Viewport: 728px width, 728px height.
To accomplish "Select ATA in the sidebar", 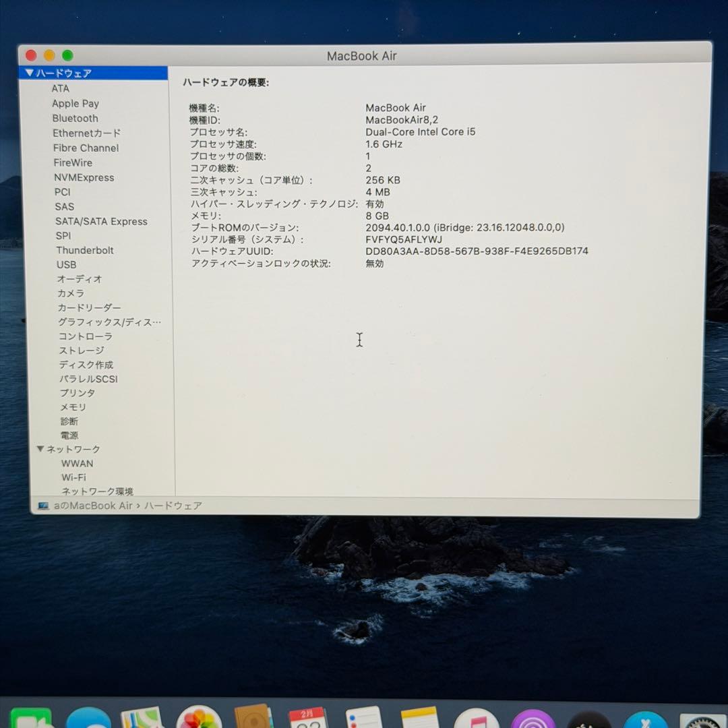I will coord(61,88).
